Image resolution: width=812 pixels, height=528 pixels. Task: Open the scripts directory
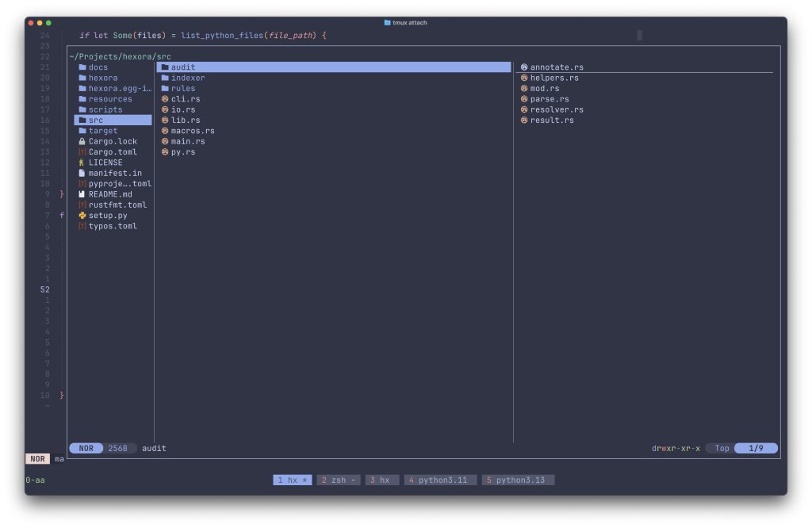[105, 109]
